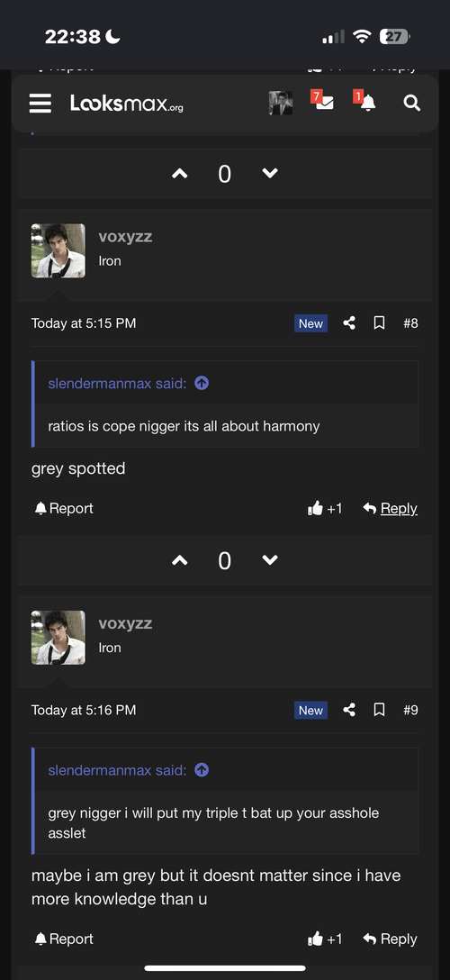This screenshot has height=980, width=450.
Task: Jump to the quoted slendermanmax post in #9
Action: click(x=202, y=770)
